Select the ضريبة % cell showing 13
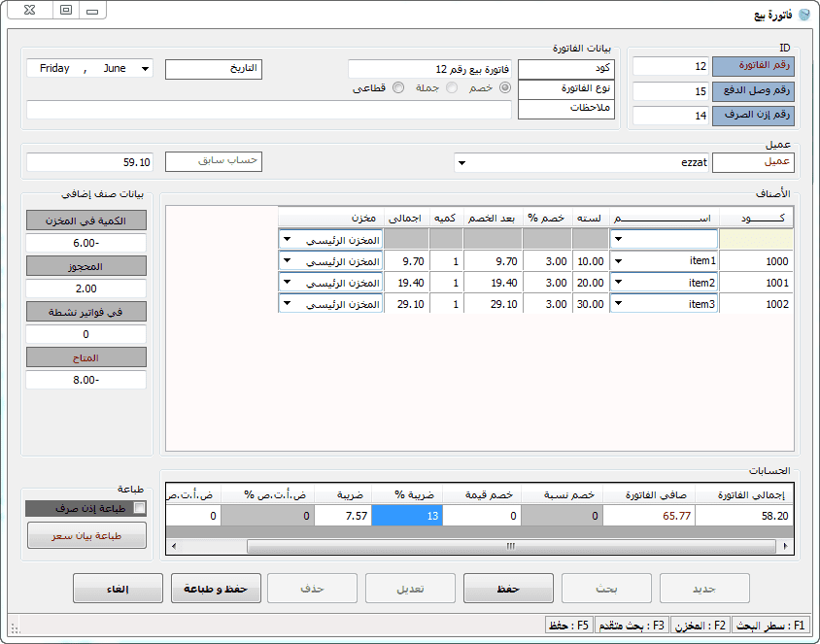Viewport: 820px width, 644px height. [407, 517]
